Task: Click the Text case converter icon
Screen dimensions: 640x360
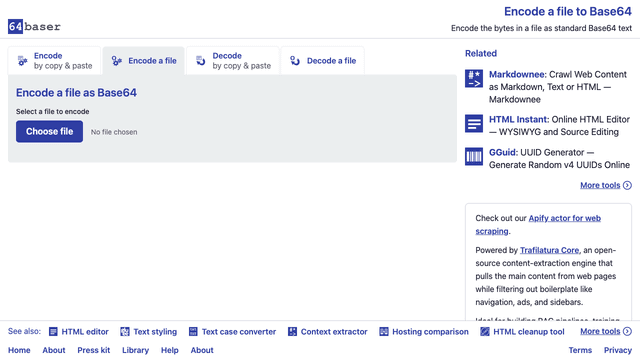Action: 193,331
